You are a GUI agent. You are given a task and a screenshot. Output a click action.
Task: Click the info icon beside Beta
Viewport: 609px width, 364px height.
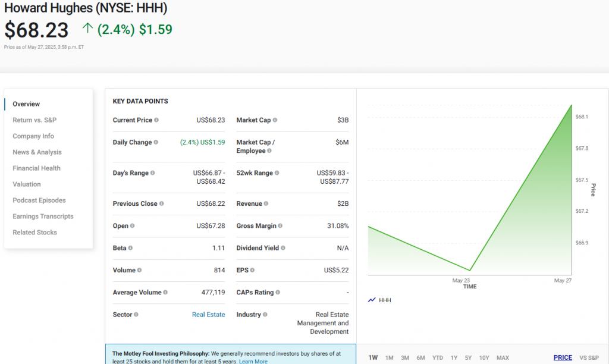130,248
